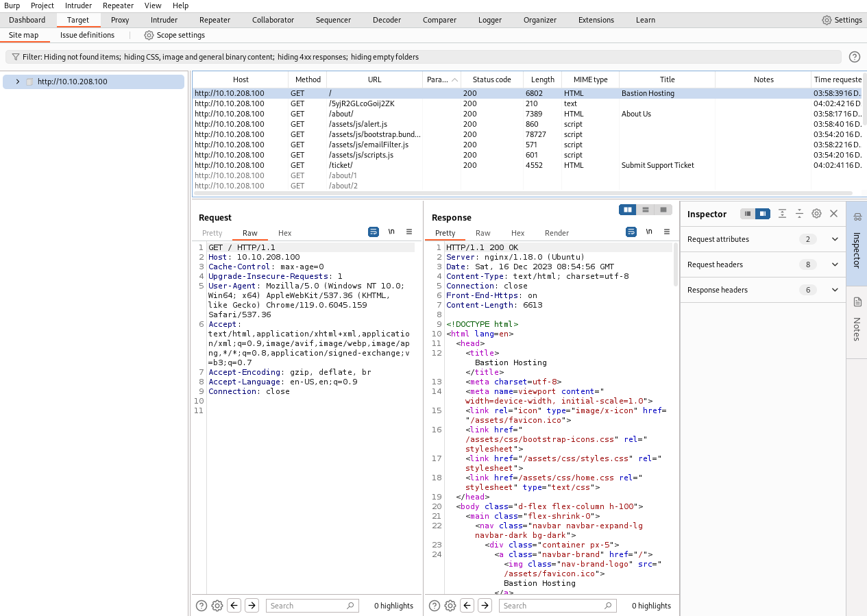This screenshot has width=867, height=616.
Task: Click the Inspector sidebar tab icon
Action: (857, 217)
